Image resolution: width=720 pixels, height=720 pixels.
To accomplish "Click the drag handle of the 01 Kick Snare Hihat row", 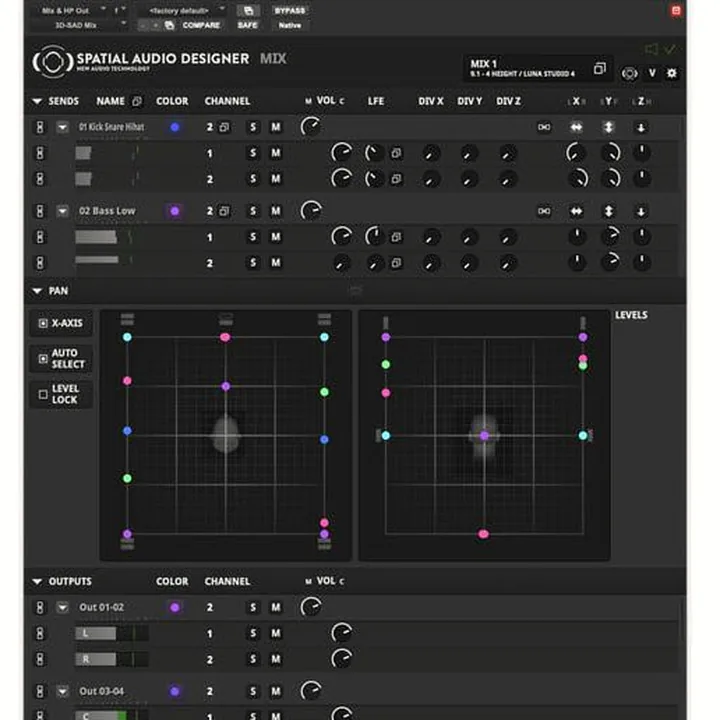I will coord(40,127).
